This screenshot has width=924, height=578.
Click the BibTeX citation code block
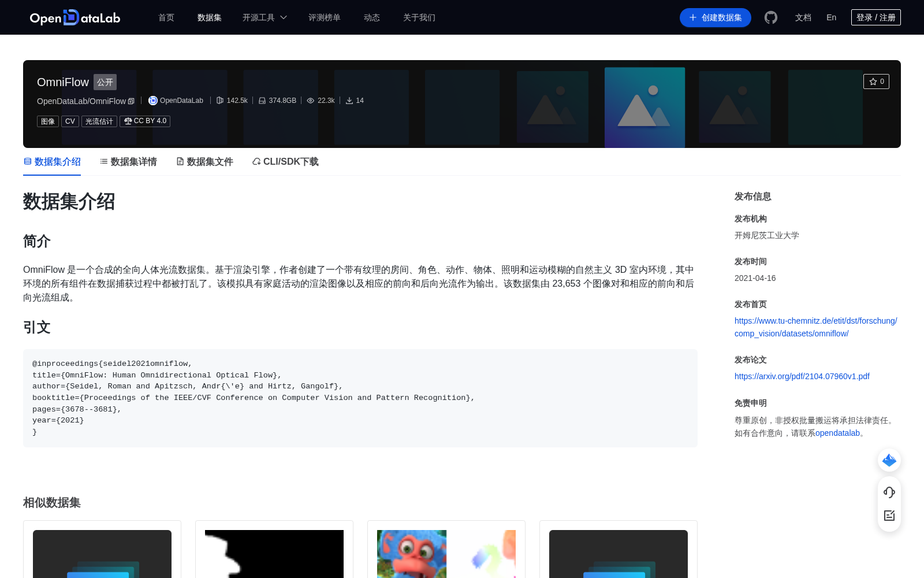(360, 398)
